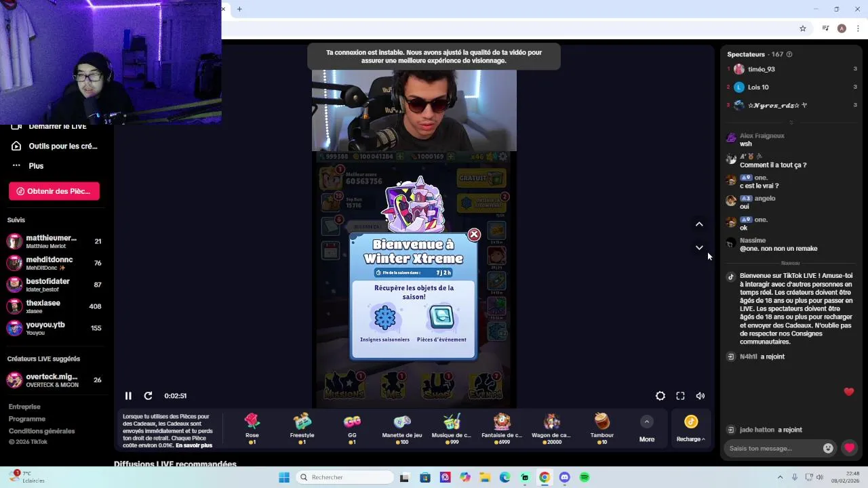Open youyou.ytb followed account
Image resolution: width=868 pixels, height=488 pixels.
(54, 328)
